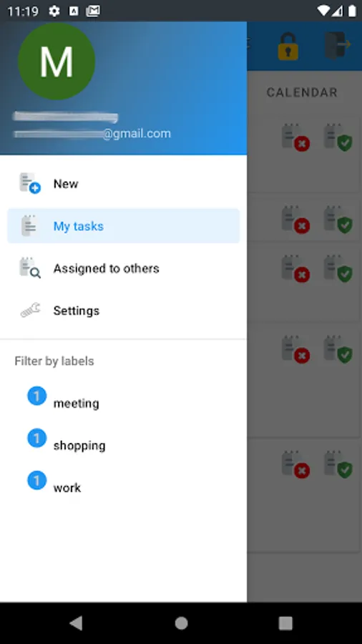Click the first task's green complete icon
The height and width of the screenshot is (644, 362).
[338, 137]
